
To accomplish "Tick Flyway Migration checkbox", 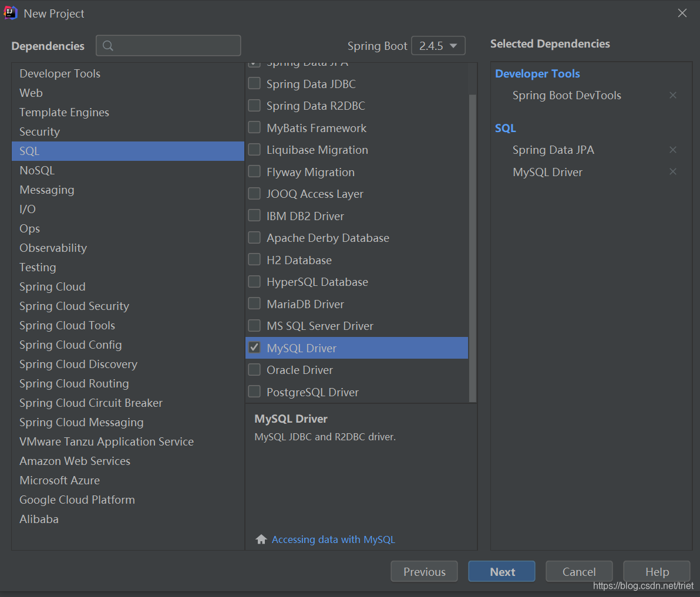I will coord(254,171).
